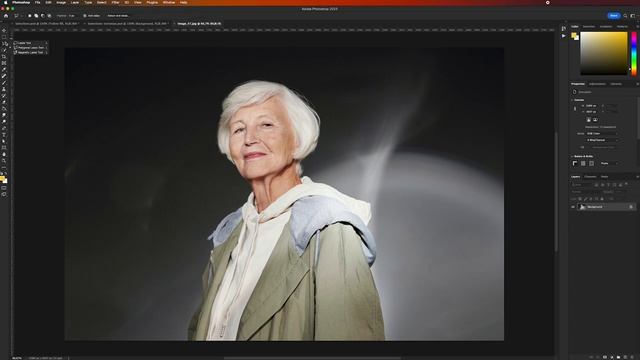The width and height of the screenshot is (640, 360).
Task: Open the layer Kind filter dropdown
Action: (582, 184)
